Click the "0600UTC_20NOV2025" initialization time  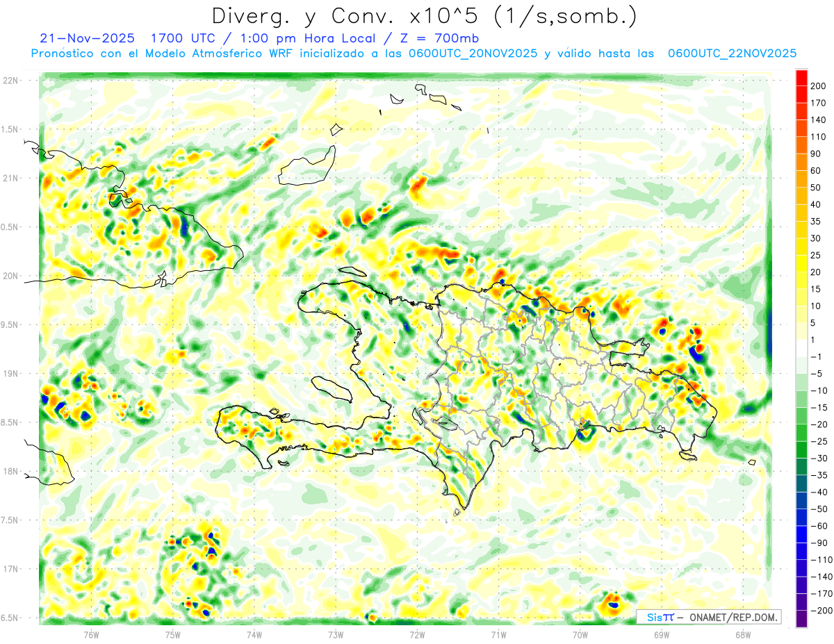473,53
